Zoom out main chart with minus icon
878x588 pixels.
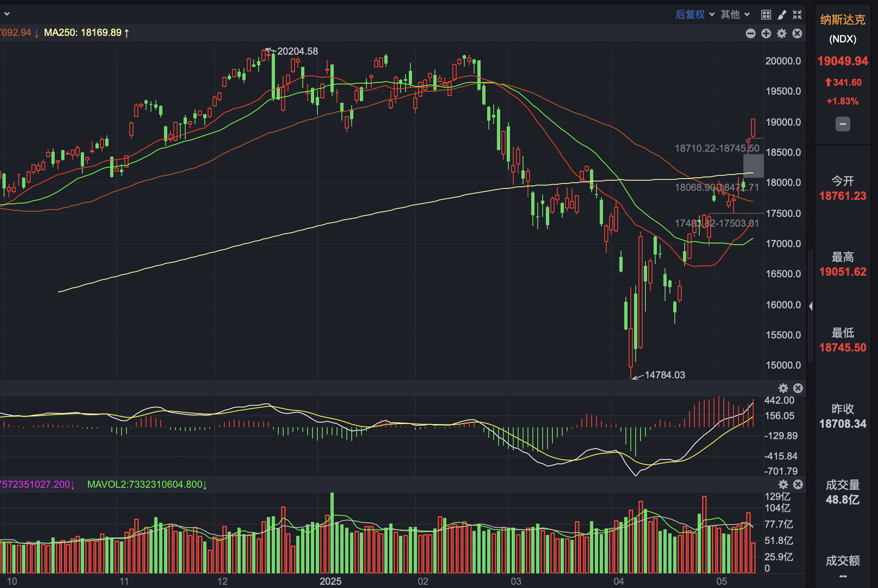(750, 33)
